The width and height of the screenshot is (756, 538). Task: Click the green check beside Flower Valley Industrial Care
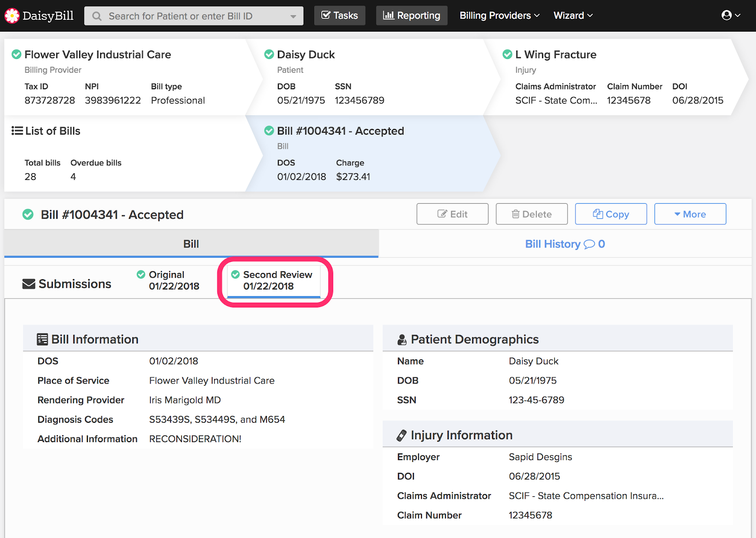[17, 54]
